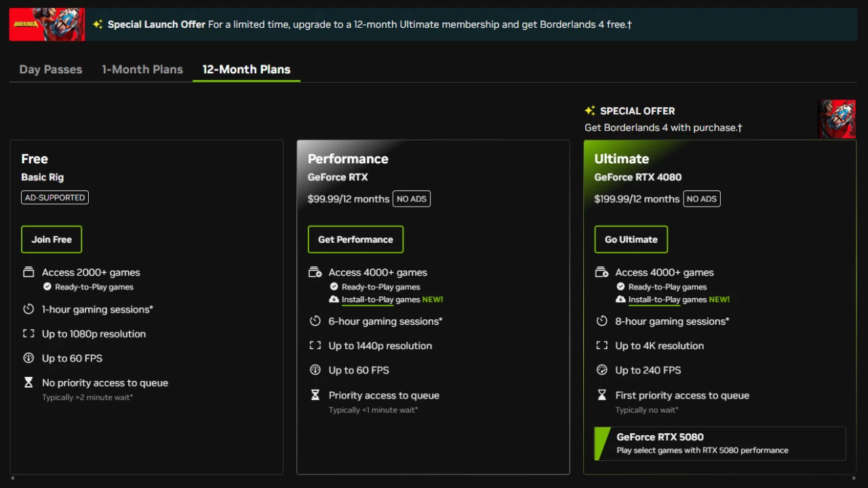The image size is (868, 488).
Task: Click the sparkle icon beside Special Launch Offer
Action: click(x=98, y=24)
